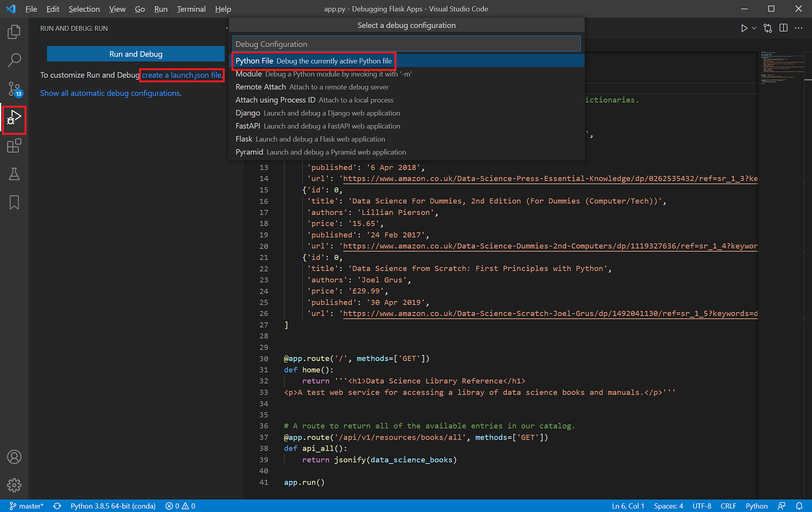This screenshot has width=812, height=512.
Task: Click 'def api_all():' on line 38
Action: (315, 448)
